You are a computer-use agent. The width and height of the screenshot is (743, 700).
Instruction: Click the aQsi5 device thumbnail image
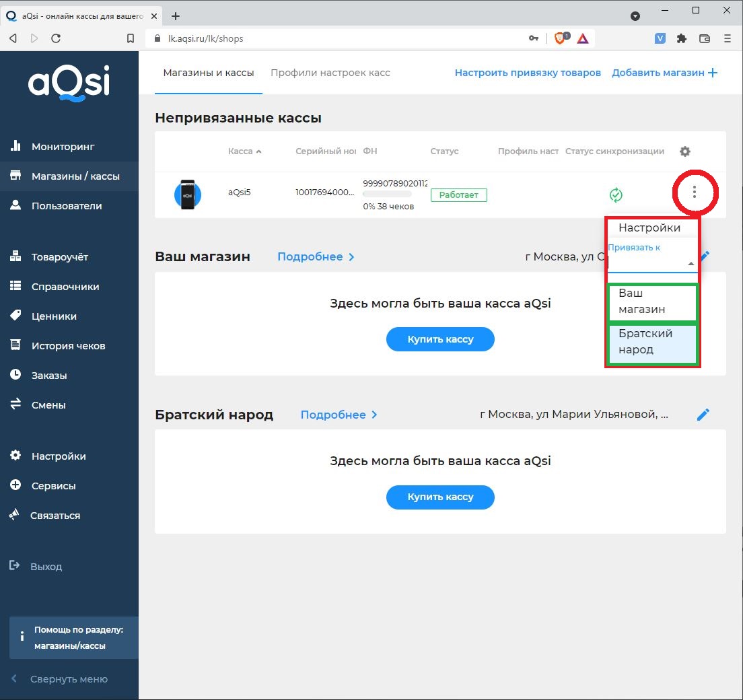tap(188, 194)
